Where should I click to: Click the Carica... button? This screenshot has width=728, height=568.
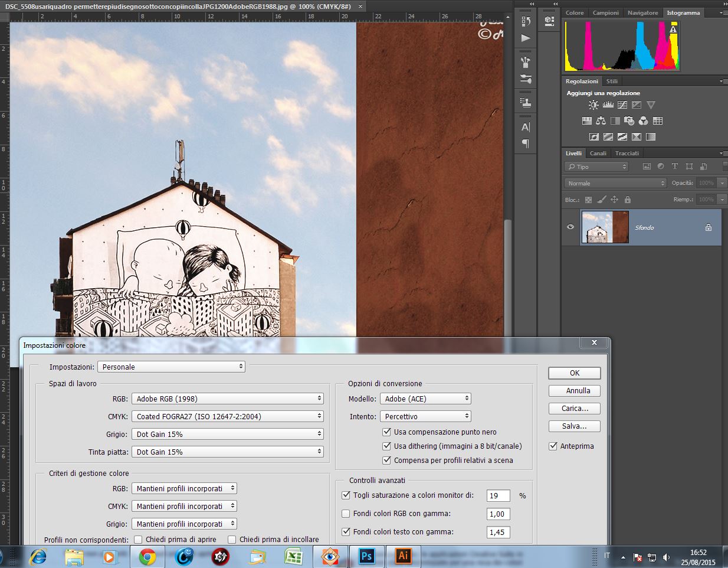pos(575,409)
